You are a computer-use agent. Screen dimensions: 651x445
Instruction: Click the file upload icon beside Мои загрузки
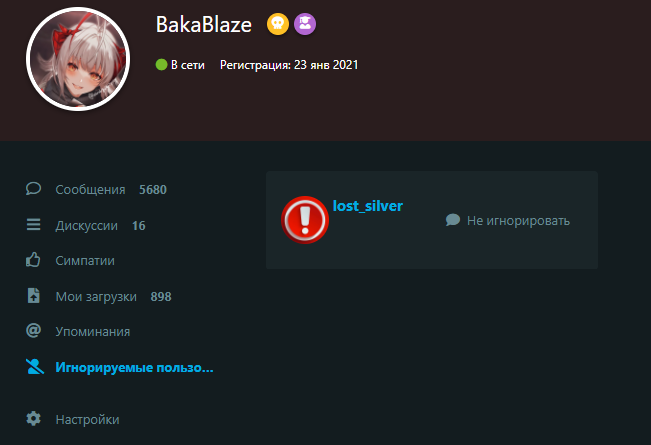pyautogui.click(x=33, y=296)
